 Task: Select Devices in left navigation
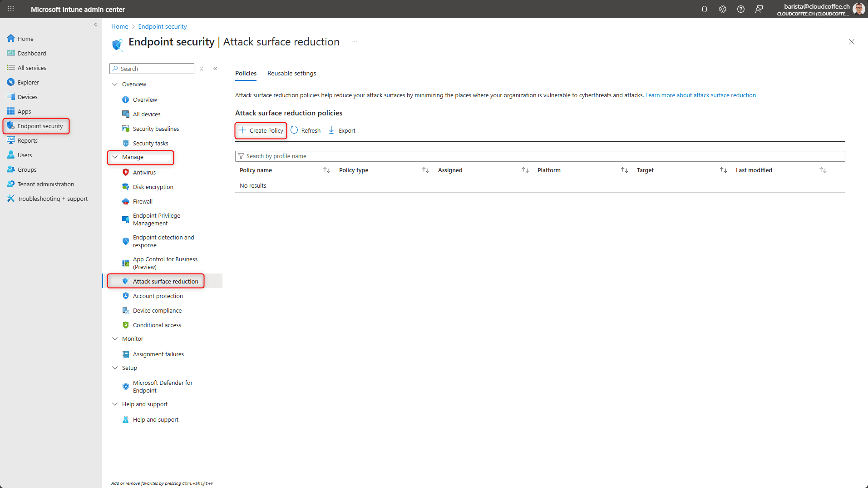point(27,97)
